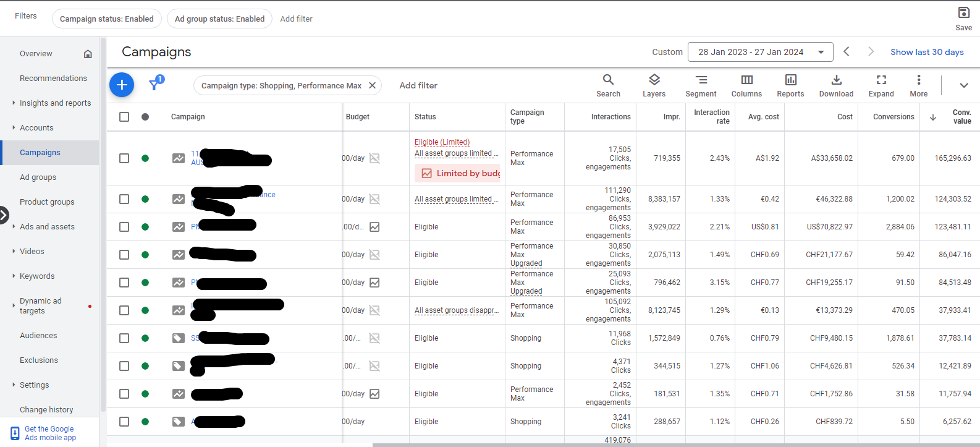This screenshot has height=447, width=980.
Task: Open the date range dropdown
Action: click(760, 52)
